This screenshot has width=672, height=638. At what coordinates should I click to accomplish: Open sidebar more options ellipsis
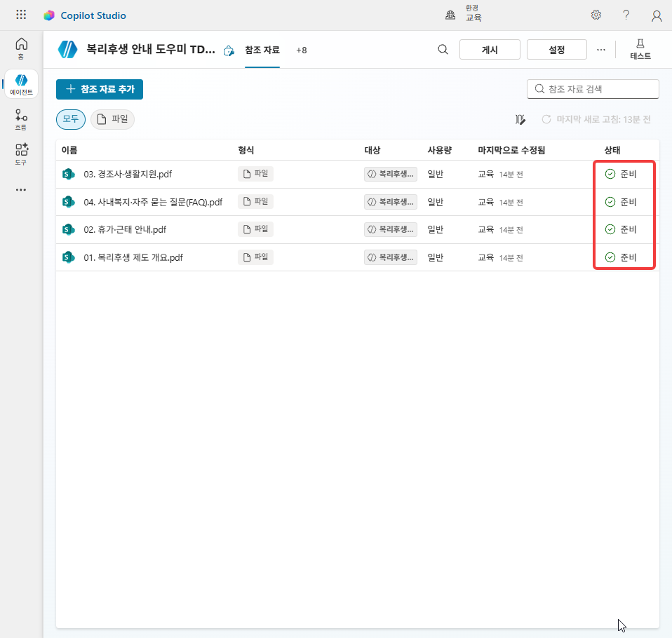[x=21, y=189]
